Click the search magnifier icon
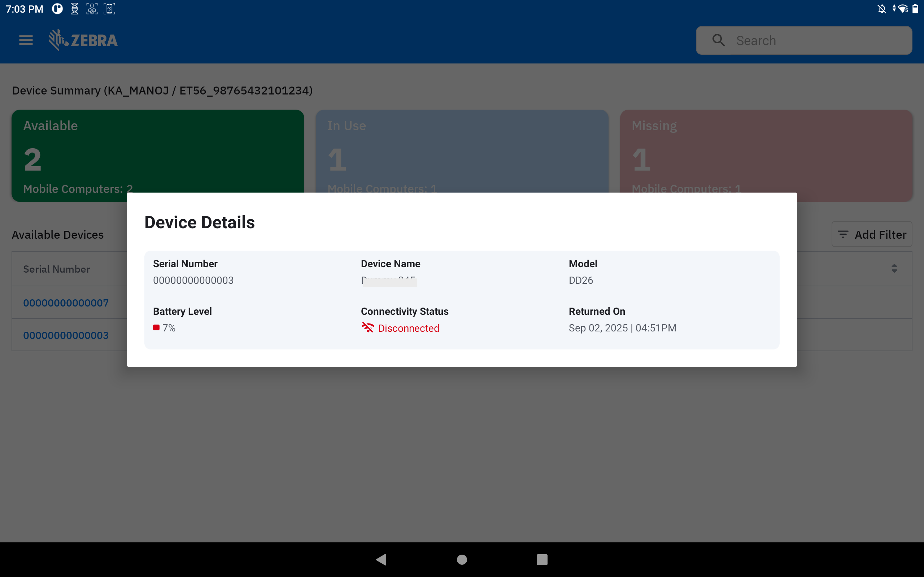 [x=718, y=40]
